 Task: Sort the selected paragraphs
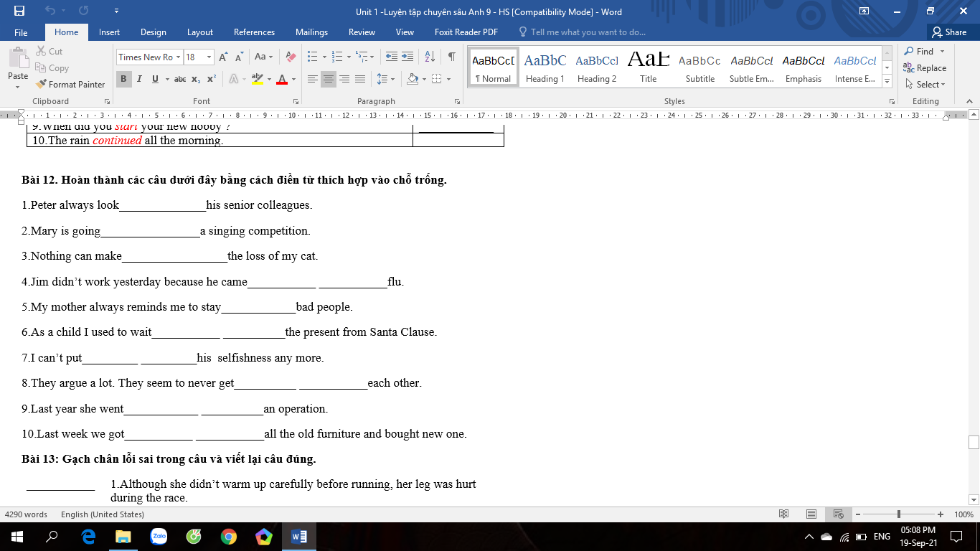pyautogui.click(x=430, y=57)
